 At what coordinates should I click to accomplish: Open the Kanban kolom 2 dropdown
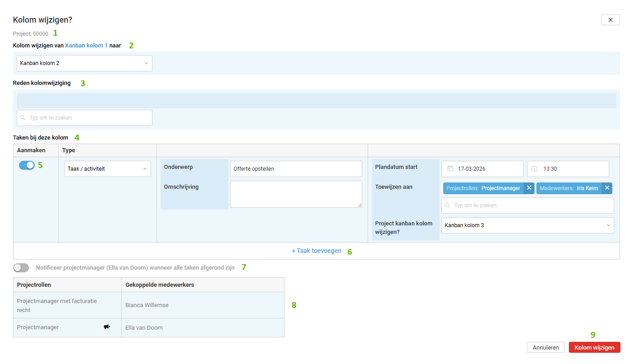(x=85, y=63)
